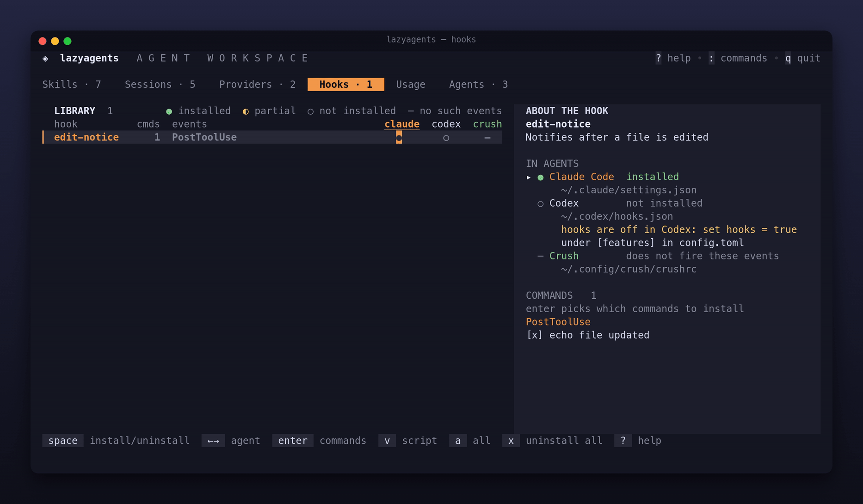The image size is (863, 504).
Task: Click the a all key hint
Action: coord(470,441)
